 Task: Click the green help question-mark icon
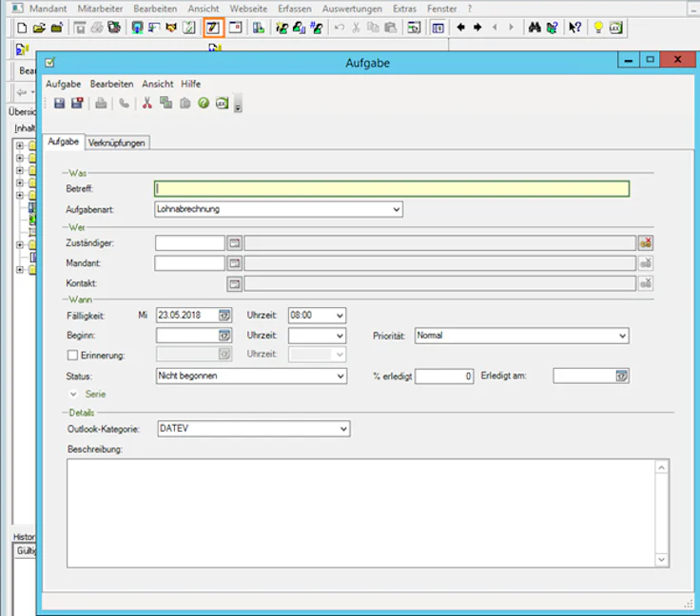204,104
